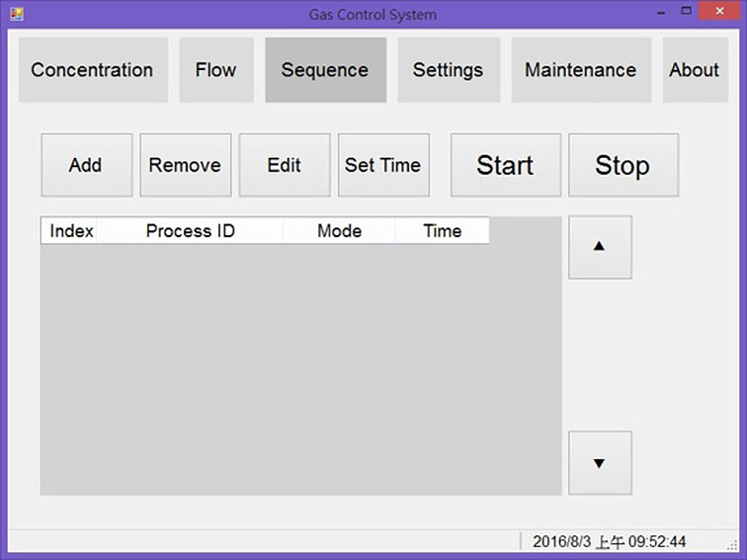Remove the selected sequence step

coord(185,165)
